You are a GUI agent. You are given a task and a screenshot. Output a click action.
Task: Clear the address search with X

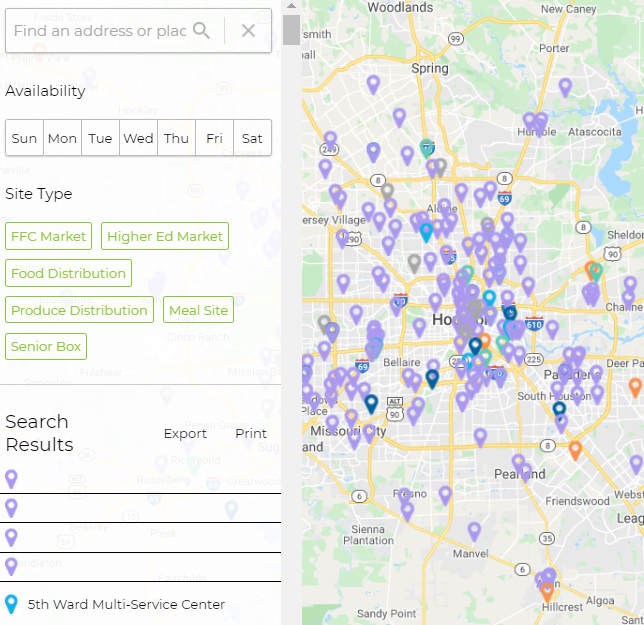(248, 31)
